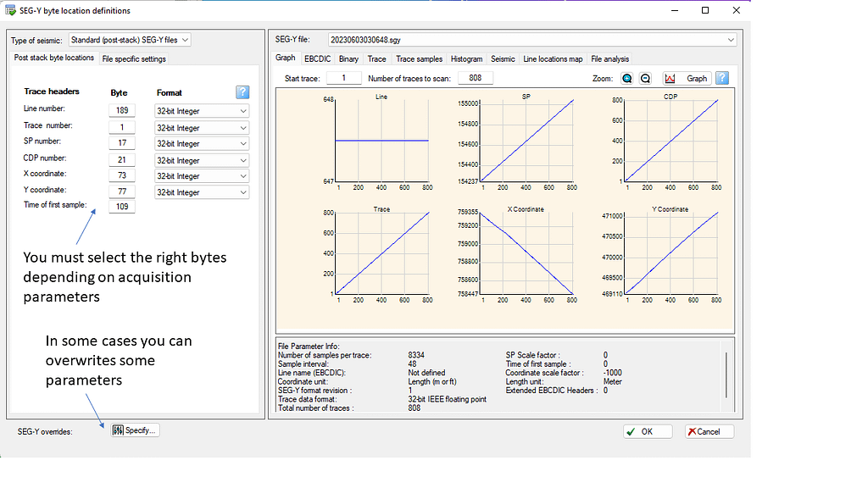Confirm with the OK button

pos(648,431)
